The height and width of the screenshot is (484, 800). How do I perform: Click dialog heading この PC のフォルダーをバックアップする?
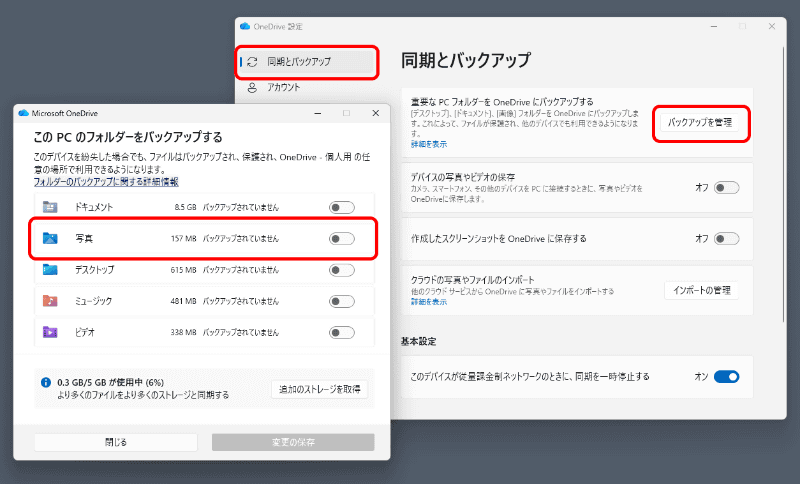pyautogui.click(x=128, y=137)
